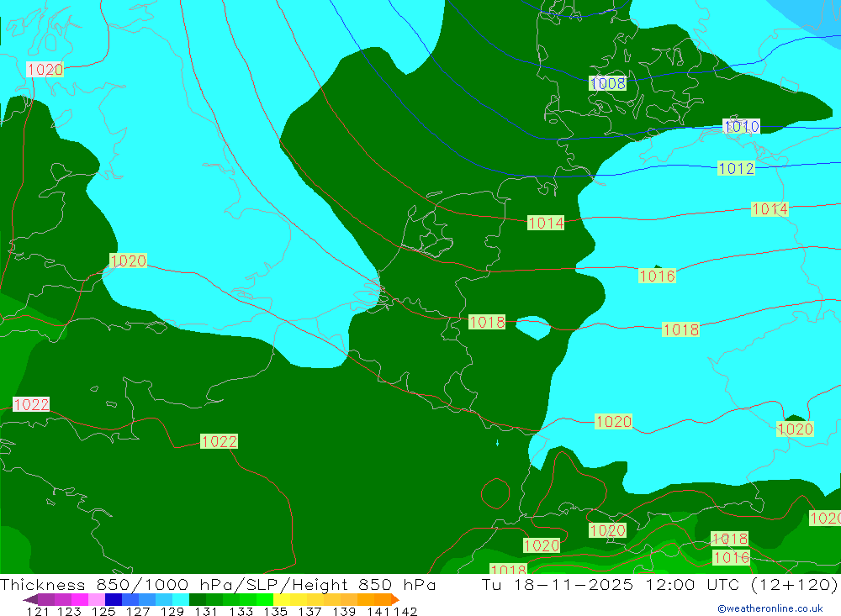Pick the cyan swatch in the legend
The width and height of the screenshot is (841, 616).
point(181,599)
